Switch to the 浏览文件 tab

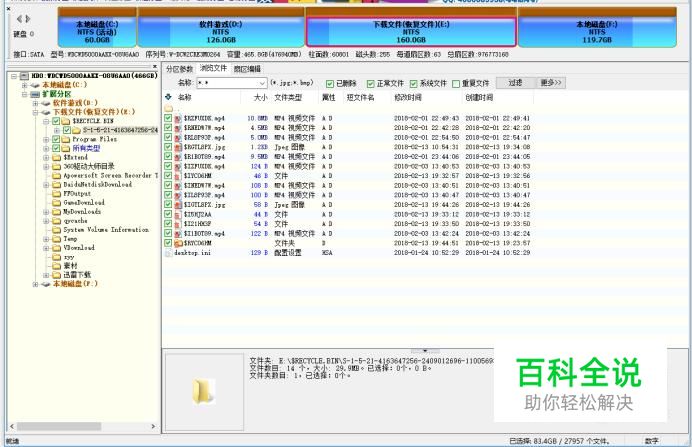pyautogui.click(x=213, y=68)
